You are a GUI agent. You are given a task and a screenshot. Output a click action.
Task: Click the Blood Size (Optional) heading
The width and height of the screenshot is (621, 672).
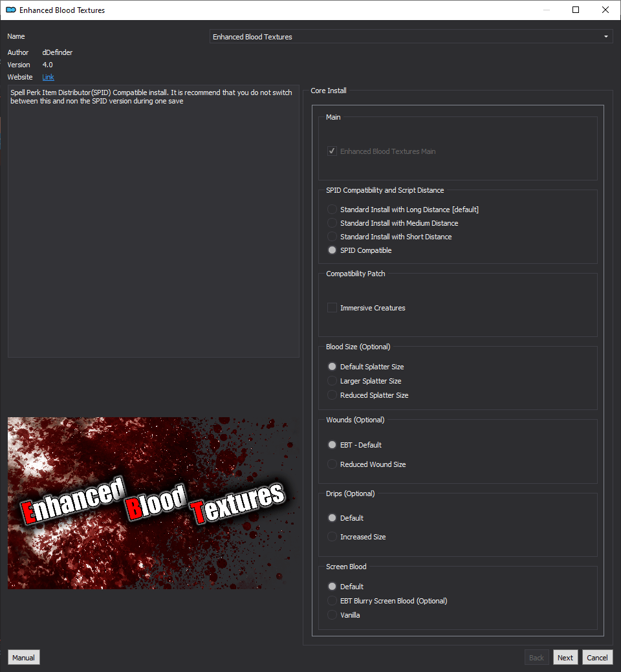pyautogui.click(x=358, y=347)
